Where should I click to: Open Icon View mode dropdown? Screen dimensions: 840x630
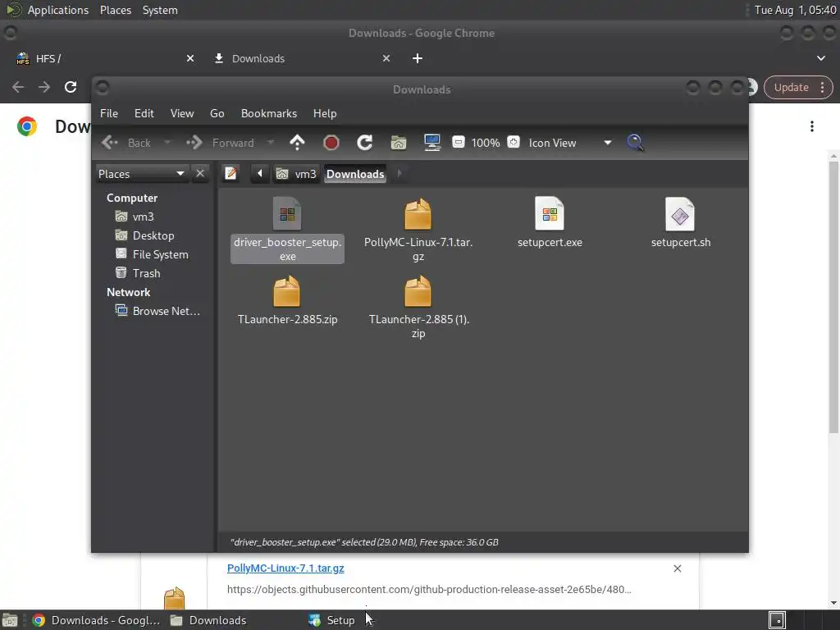(x=570, y=143)
